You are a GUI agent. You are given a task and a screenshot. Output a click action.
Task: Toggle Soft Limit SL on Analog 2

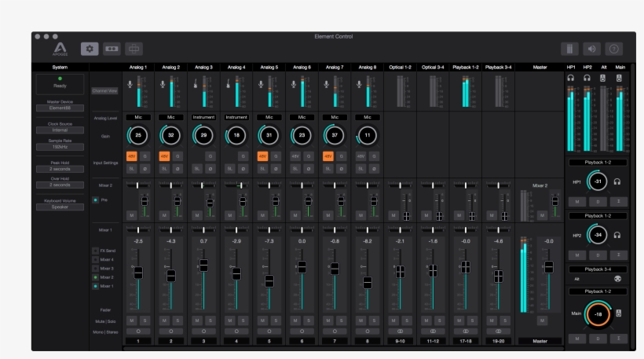164,169
